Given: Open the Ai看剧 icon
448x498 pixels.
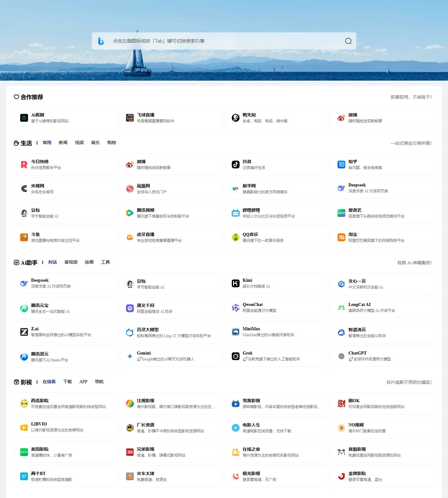Looking at the screenshot, I should click(x=24, y=118).
